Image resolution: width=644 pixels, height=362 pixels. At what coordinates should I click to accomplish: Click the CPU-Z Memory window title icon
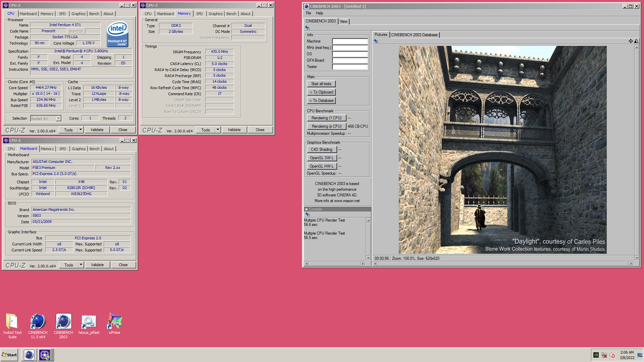tap(143, 5)
